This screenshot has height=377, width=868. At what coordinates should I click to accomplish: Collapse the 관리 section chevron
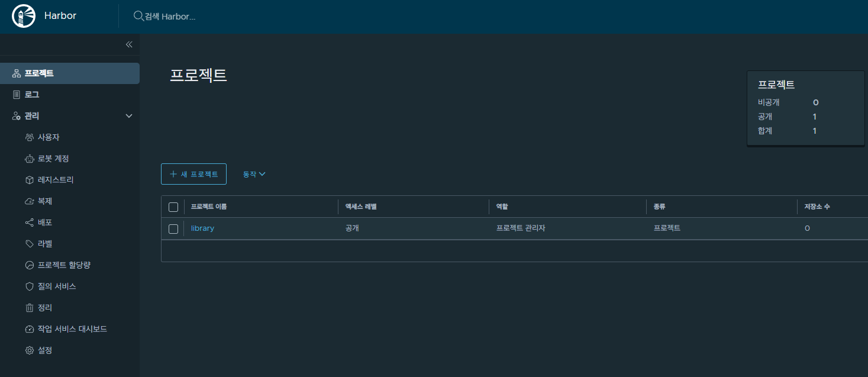tap(129, 116)
